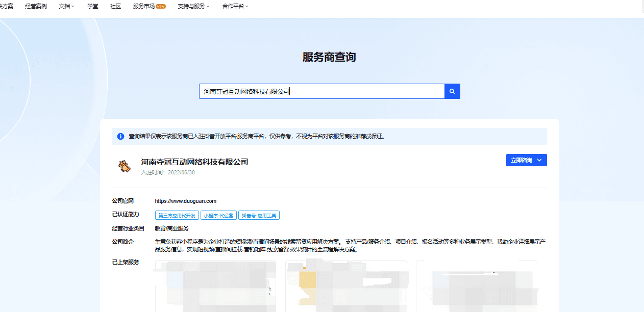Click the 教育/商业服务 industry category text
Screen dimensions: 644x312
pos(171,228)
